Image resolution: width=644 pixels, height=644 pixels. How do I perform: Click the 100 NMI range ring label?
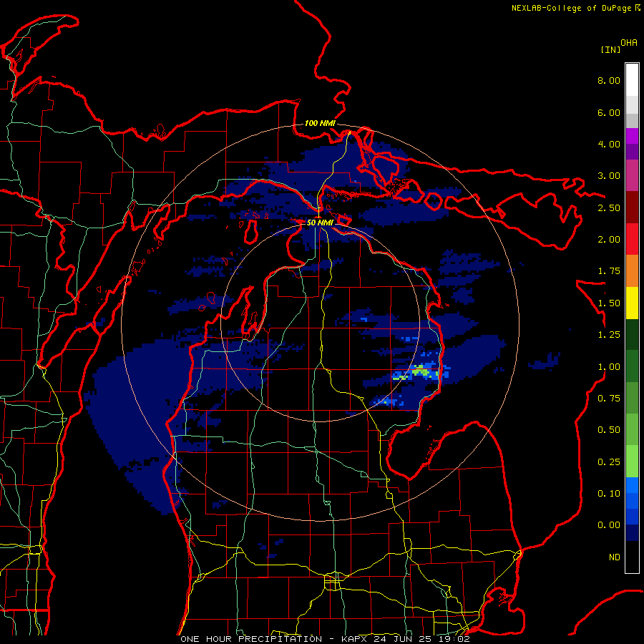[x=320, y=123]
